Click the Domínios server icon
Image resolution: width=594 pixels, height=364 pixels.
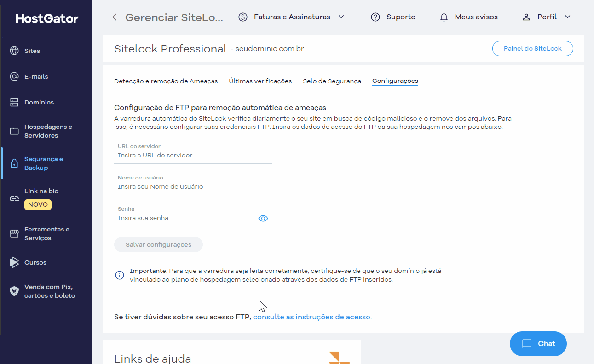tap(14, 102)
